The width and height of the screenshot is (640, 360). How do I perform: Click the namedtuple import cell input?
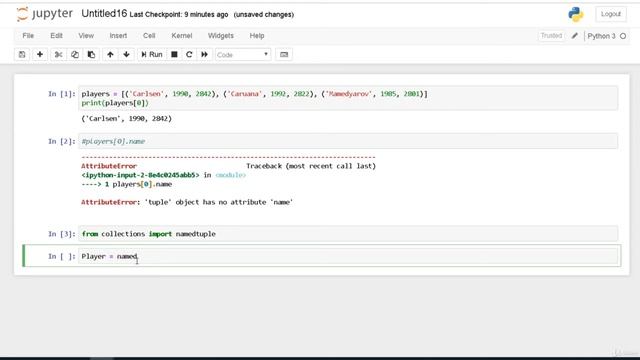click(x=348, y=234)
